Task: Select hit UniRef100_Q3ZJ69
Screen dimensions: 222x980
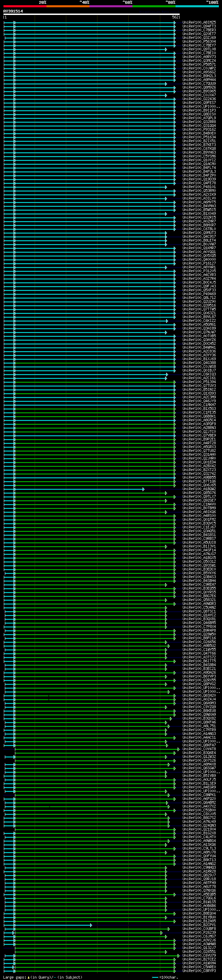Action: [x=199, y=38]
